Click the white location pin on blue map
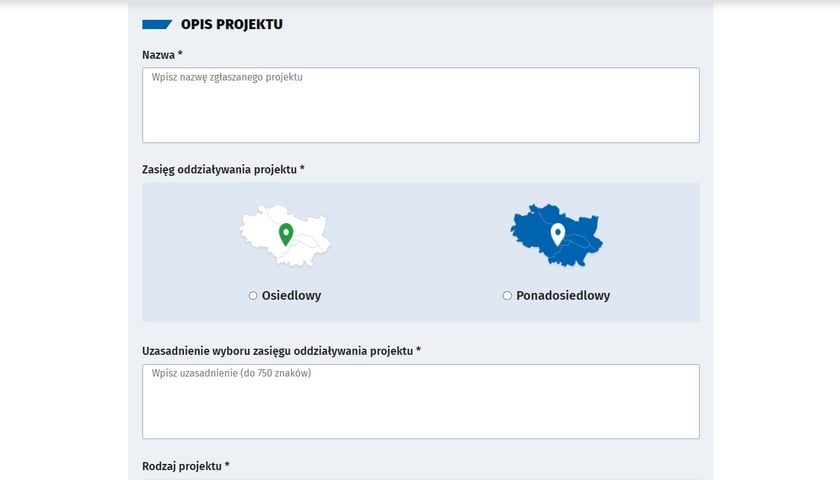This screenshot has width=840, height=480. click(x=558, y=235)
